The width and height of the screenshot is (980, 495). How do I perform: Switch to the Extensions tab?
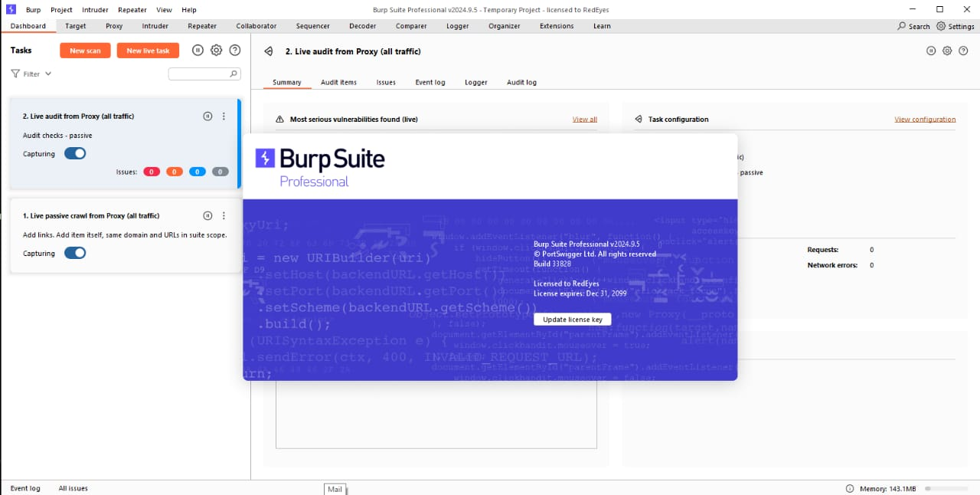pyautogui.click(x=557, y=26)
